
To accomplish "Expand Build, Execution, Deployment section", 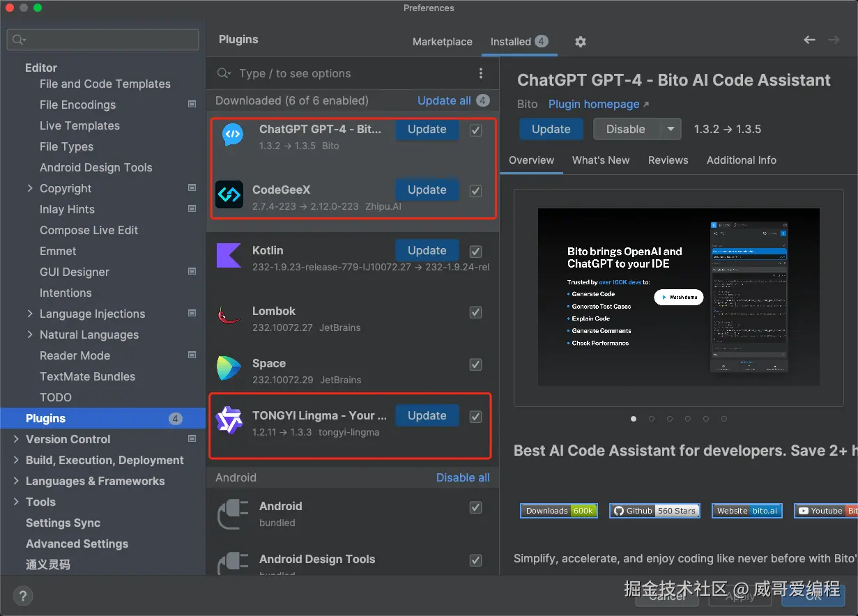I will click(16, 460).
